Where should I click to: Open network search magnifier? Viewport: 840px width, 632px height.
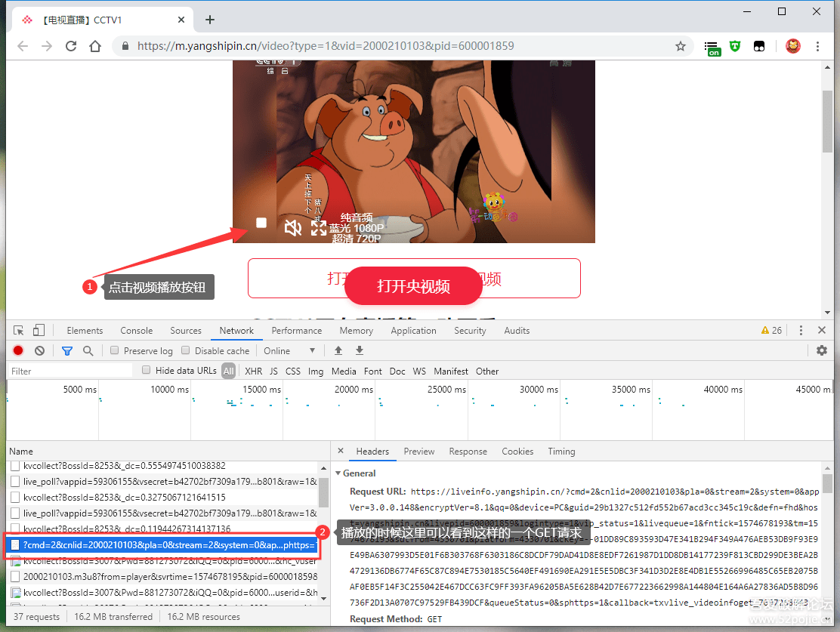pyautogui.click(x=88, y=351)
